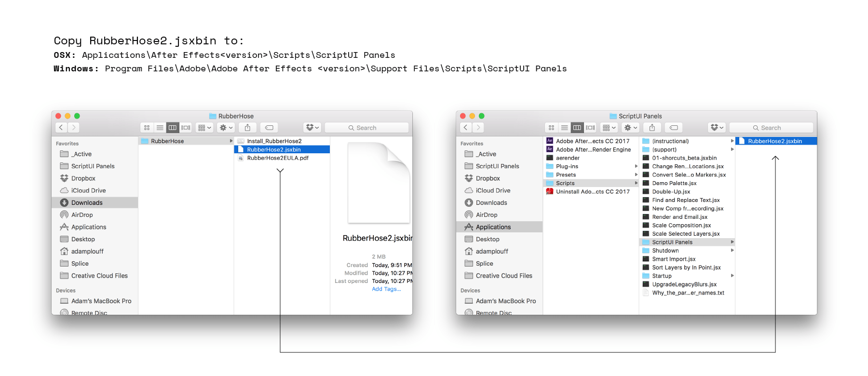Click Search field in RubberHose window
Screen dimensions: 868x376
coord(366,128)
